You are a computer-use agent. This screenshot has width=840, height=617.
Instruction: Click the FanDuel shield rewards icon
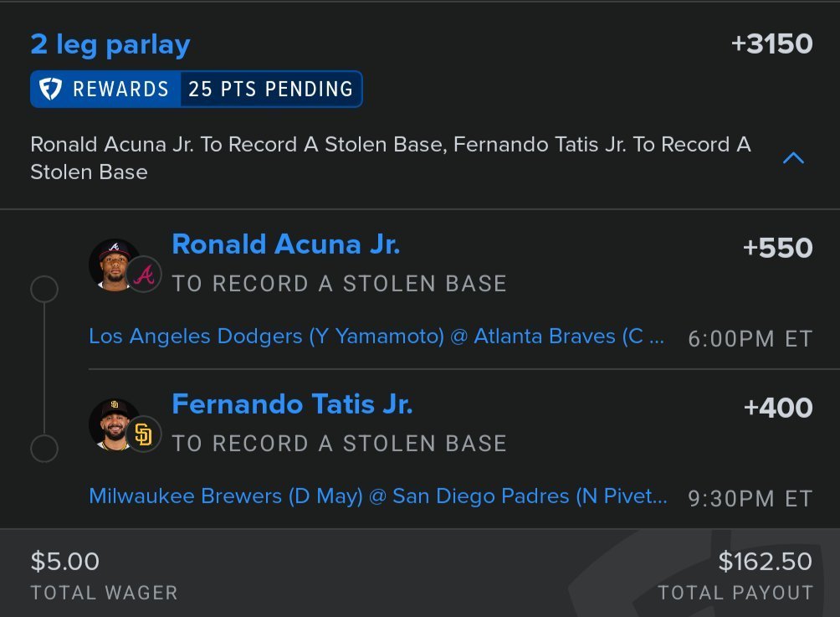point(51,89)
